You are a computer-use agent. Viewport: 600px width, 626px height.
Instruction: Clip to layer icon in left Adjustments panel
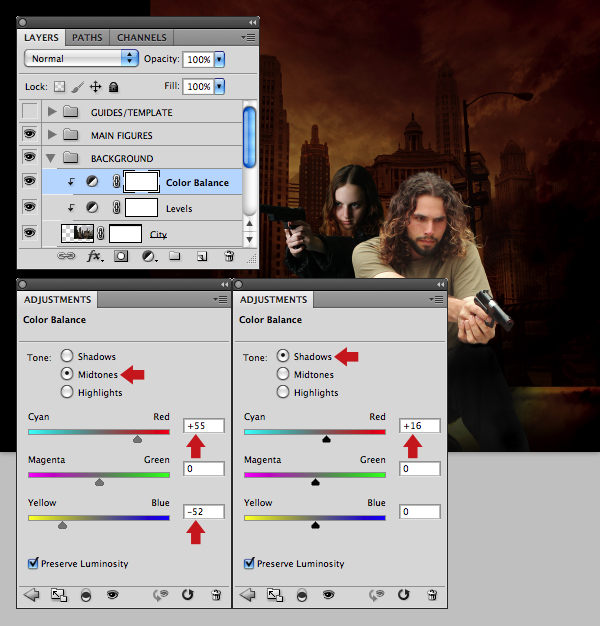pos(86,595)
